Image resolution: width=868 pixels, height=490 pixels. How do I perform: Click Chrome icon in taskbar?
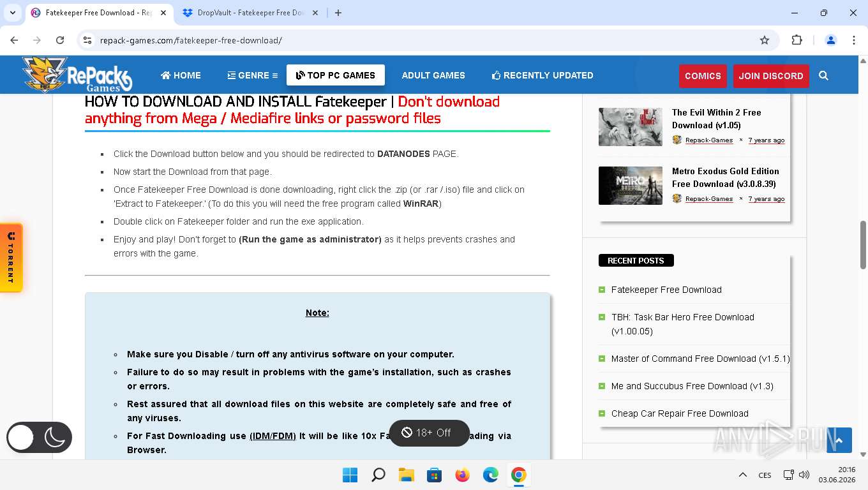518,475
